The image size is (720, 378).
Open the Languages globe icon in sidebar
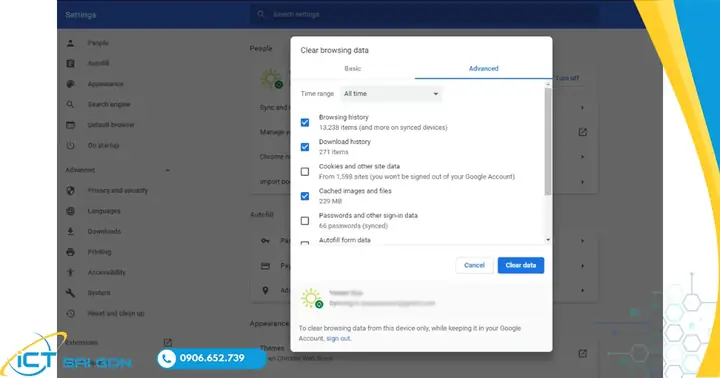point(70,211)
